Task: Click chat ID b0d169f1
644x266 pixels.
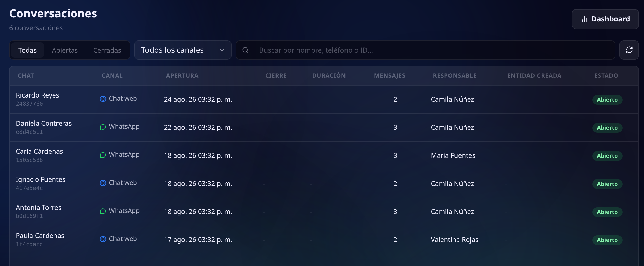Action: click(29, 216)
